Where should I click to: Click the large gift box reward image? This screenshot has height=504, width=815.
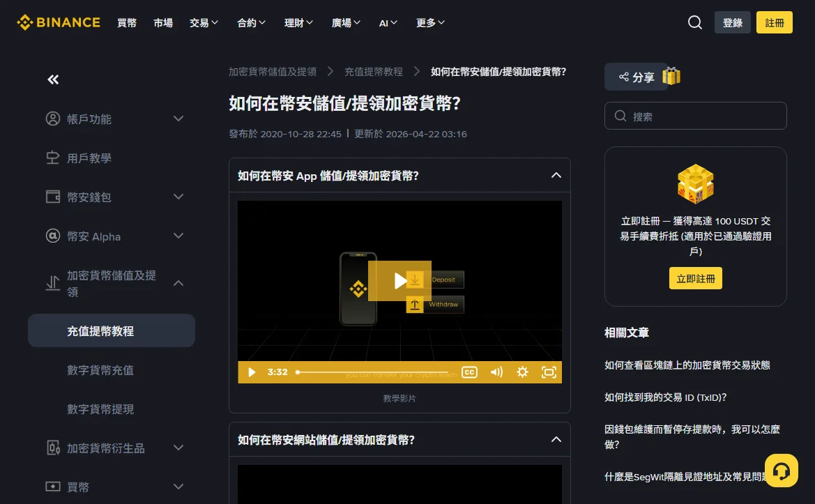(696, 184)
